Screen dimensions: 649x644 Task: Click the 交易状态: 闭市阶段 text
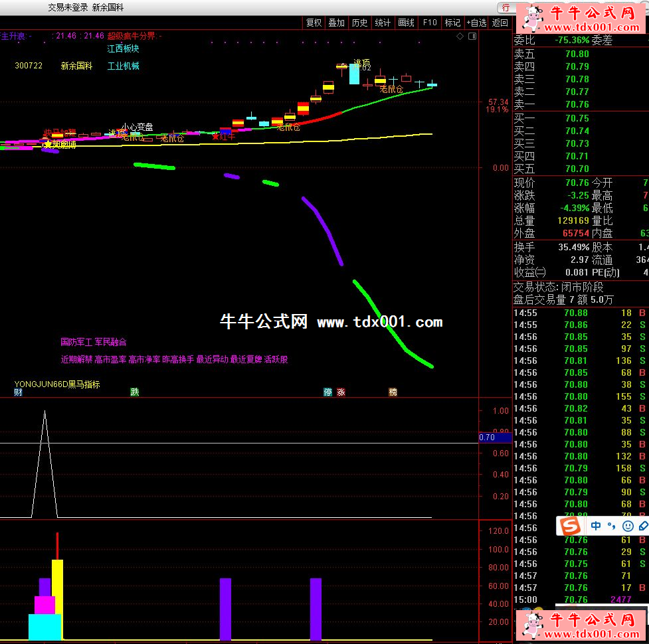click(x=559, y=287)
